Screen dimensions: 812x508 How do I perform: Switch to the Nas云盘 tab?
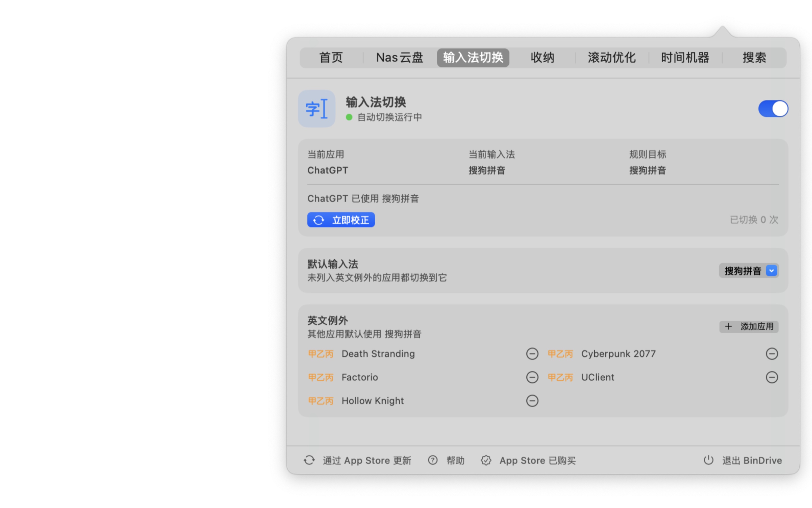click(399, 58)
